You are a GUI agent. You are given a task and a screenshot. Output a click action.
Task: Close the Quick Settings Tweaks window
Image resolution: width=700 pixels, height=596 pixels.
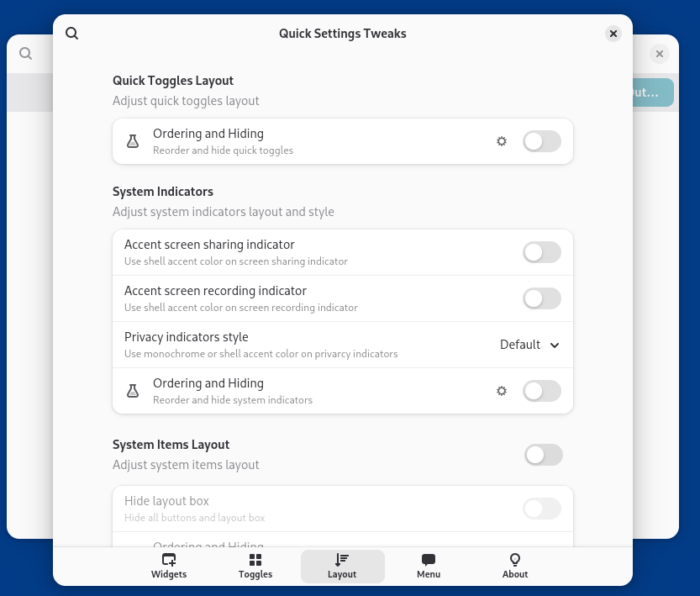tap(613, 34)
